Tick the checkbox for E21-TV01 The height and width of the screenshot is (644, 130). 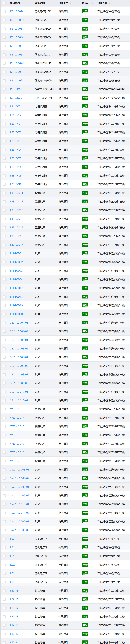(4, 106)
